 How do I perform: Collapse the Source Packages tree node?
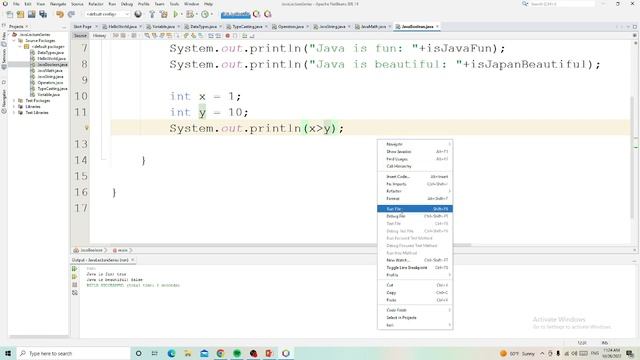pos(15,41)
